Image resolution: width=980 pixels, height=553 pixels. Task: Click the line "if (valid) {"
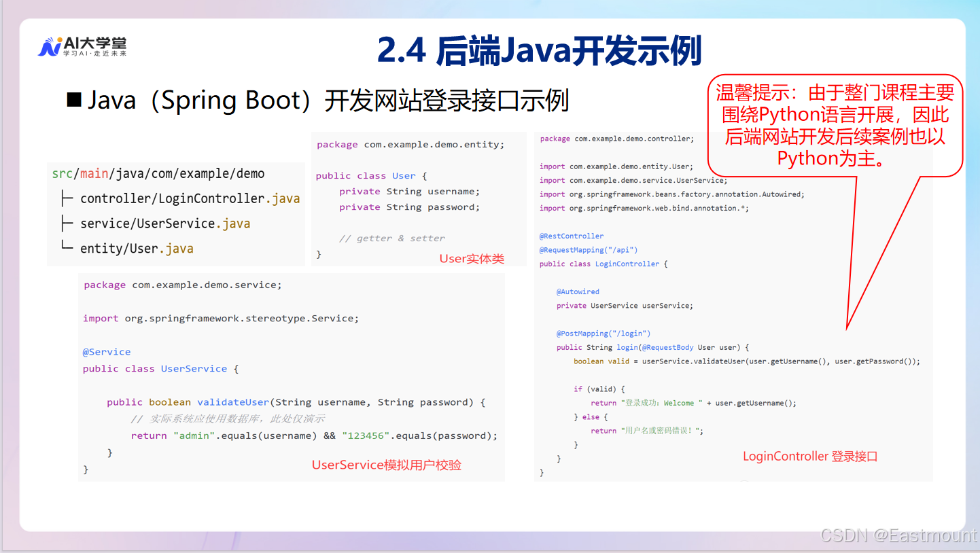(599, 389)
